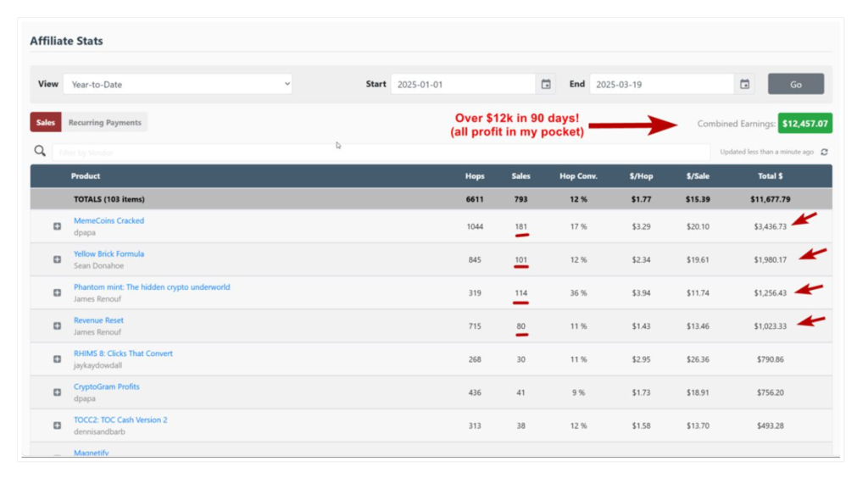Click the Hop Conv. column header
868x478 pixels.
click(578, 176)
